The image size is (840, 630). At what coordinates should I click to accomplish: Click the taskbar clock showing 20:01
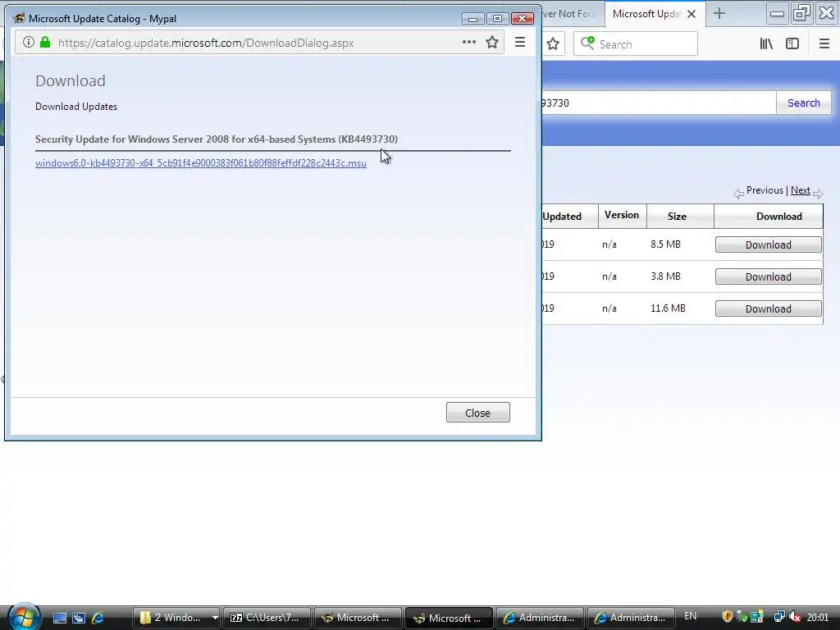[818, 617]
